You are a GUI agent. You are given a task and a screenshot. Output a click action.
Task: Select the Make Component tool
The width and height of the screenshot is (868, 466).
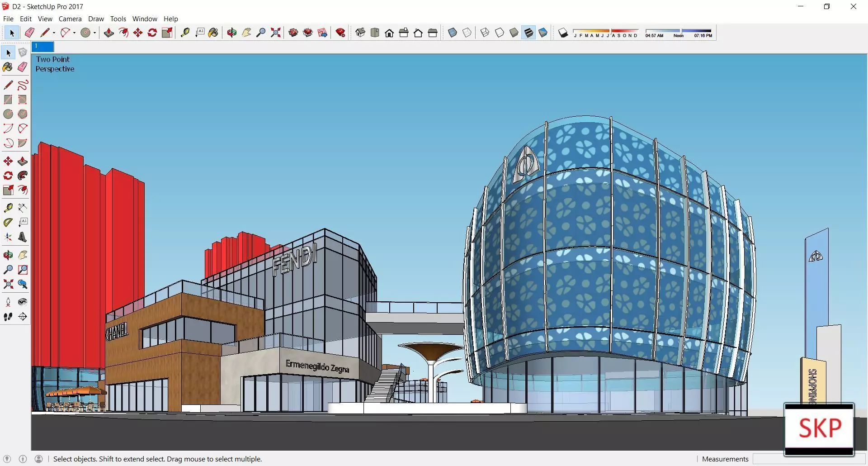23,53
